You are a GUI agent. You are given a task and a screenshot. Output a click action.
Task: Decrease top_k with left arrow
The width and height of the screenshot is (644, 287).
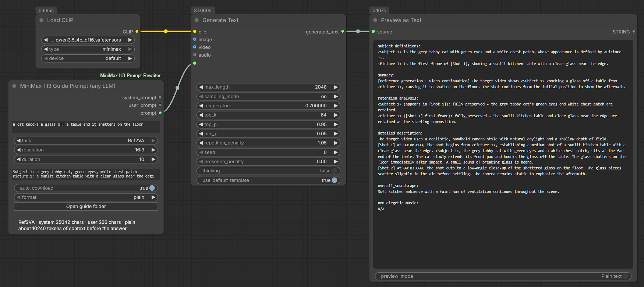[201, 115]
